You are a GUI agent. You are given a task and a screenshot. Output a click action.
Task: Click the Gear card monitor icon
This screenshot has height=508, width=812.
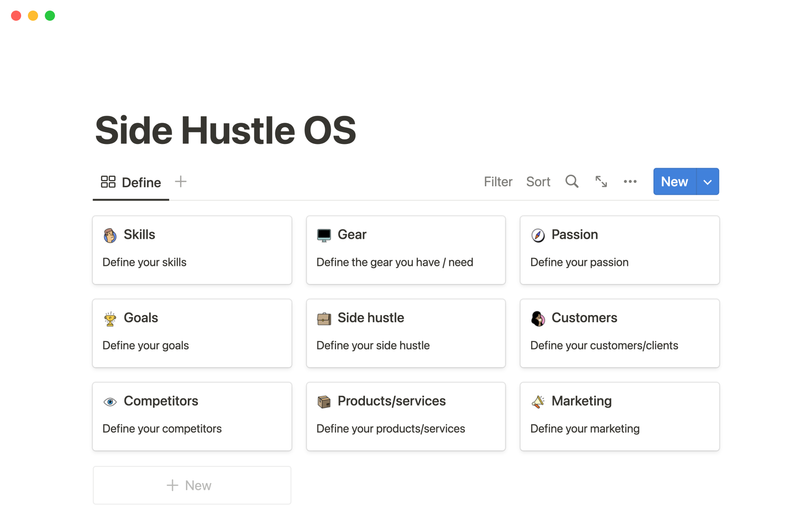click(x=324, y=235)
